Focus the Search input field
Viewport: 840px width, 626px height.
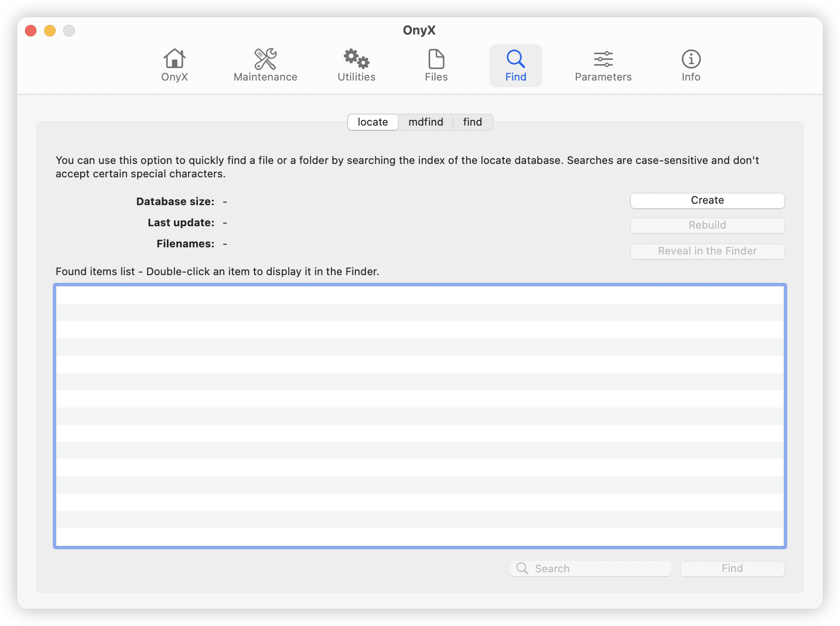590,569
